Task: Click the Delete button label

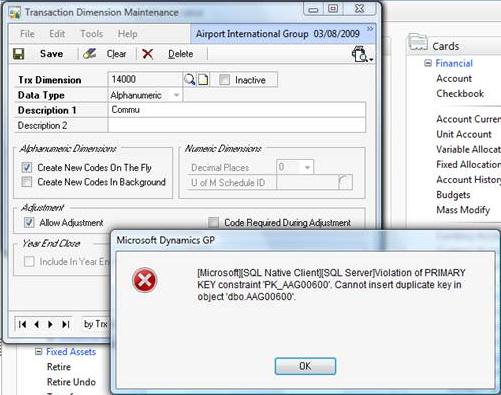Action: tap(180, 54)
